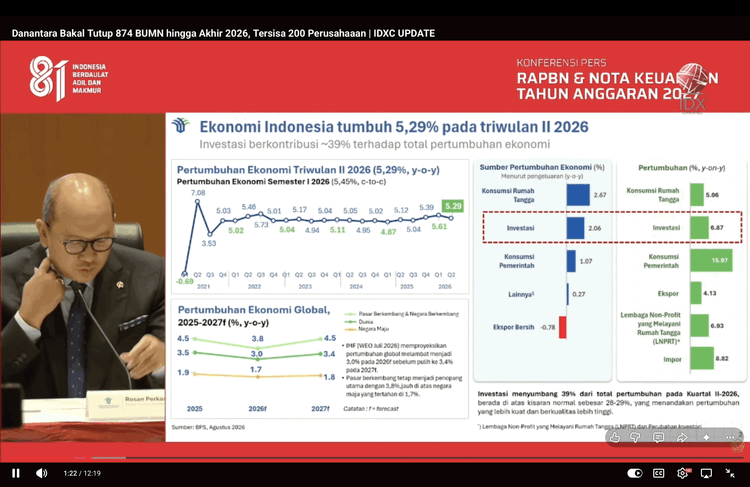This screenshot has height=487, width=750.
Task: Dislike the video with thumbs down
Action: pyautogui.click(x=635, y=437)
